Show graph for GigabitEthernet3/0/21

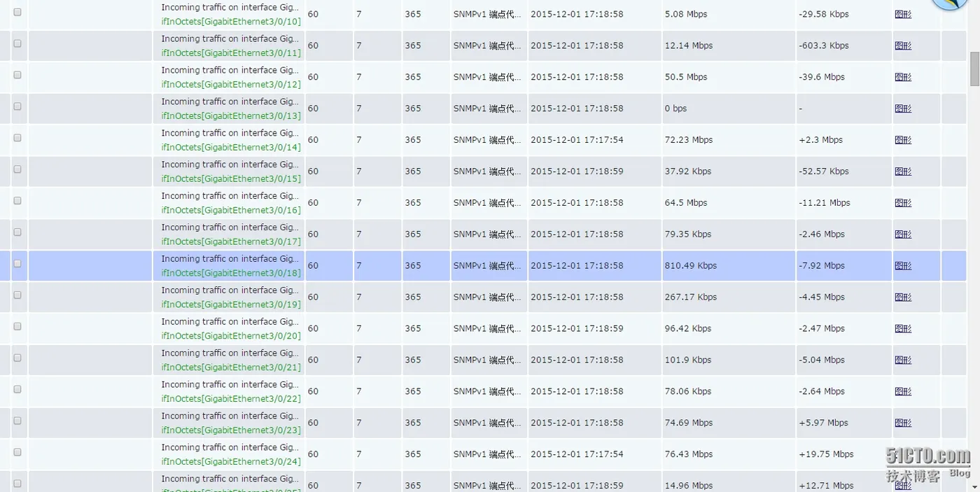tap(903, 360)
